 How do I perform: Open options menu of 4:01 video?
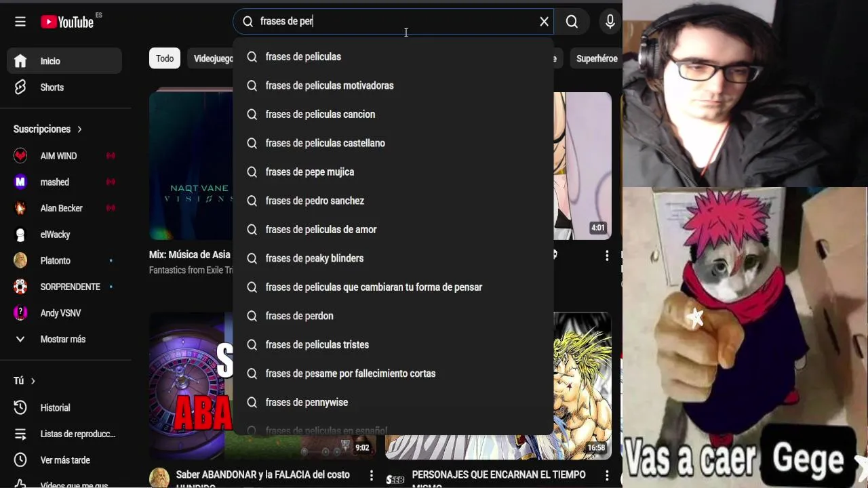[x=607, y=256]
